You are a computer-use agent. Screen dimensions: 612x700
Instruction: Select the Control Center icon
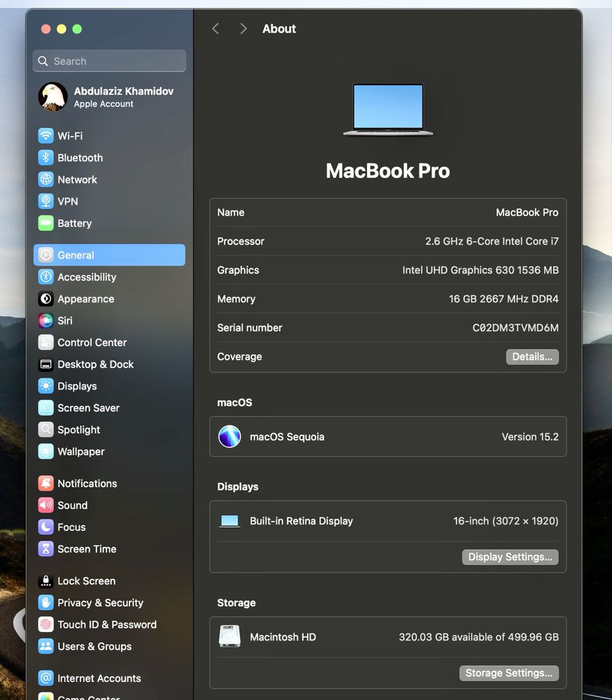pyautogui.click(x=45, y=342)
